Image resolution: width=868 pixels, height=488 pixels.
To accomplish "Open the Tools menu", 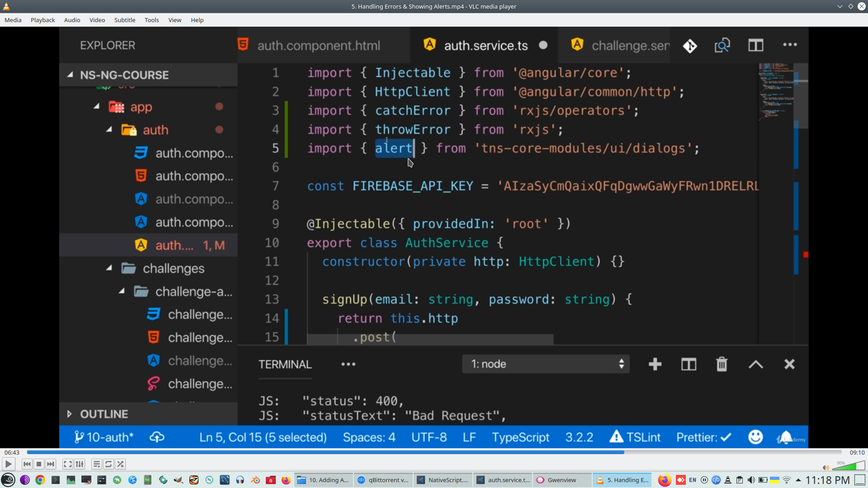I will click(x=151, y=20).
